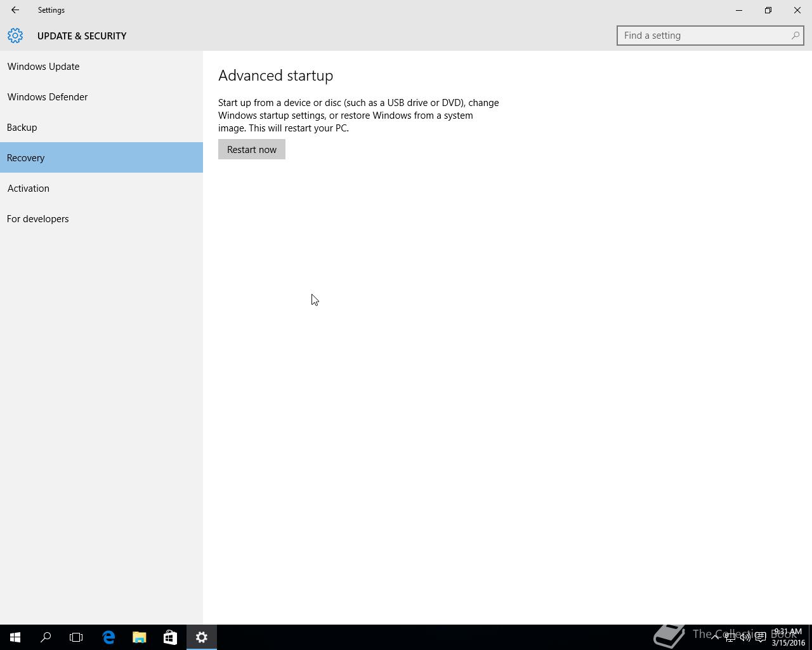812x650 pixels.
Task: Click the Settings window title text
Action: click(x=51, y=10)
